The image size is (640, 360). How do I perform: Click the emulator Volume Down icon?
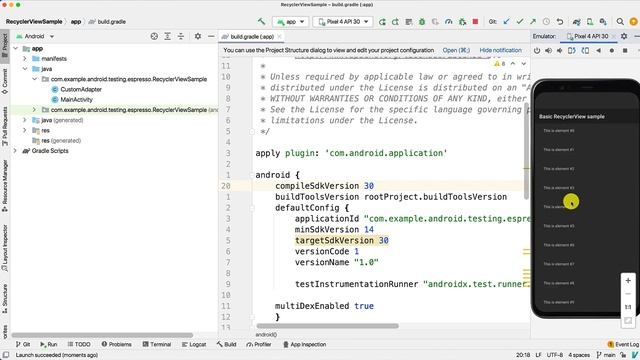560,51
